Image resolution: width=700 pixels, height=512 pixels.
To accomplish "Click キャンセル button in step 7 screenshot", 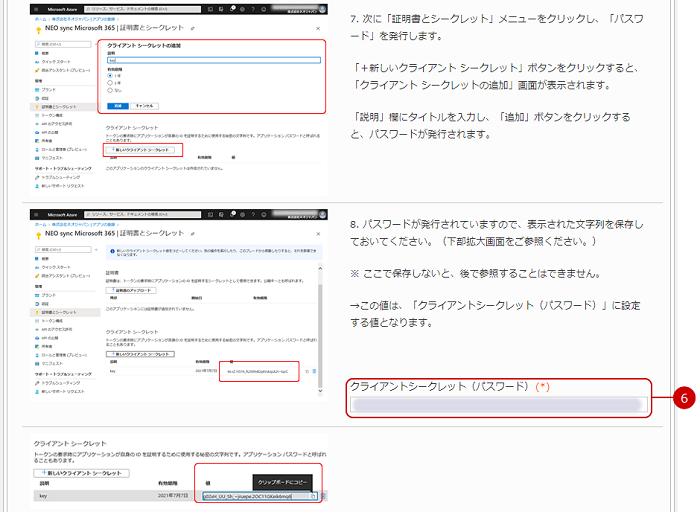I will pyautogui.click(x=145, y=106).
